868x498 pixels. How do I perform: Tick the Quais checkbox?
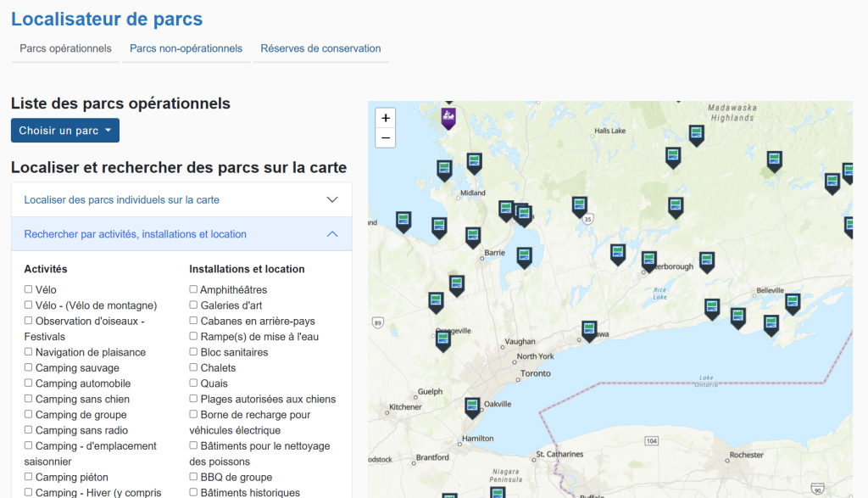pos(193,383)
